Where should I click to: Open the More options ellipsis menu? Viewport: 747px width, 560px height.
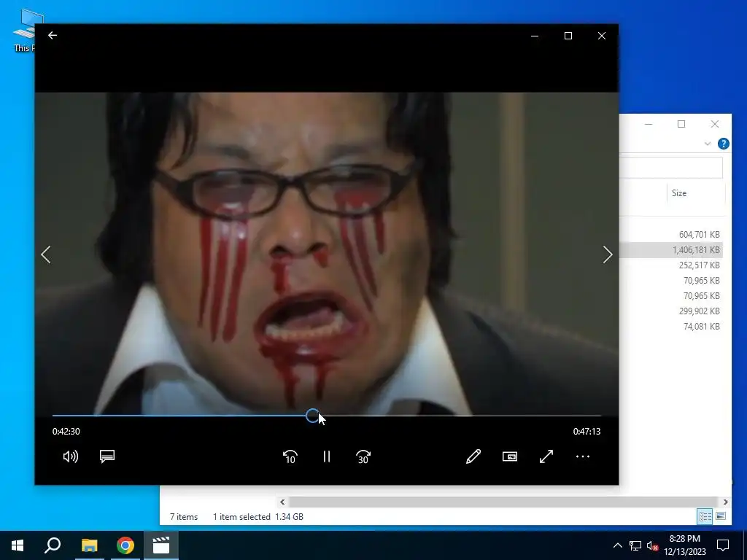tap(583, 456)
